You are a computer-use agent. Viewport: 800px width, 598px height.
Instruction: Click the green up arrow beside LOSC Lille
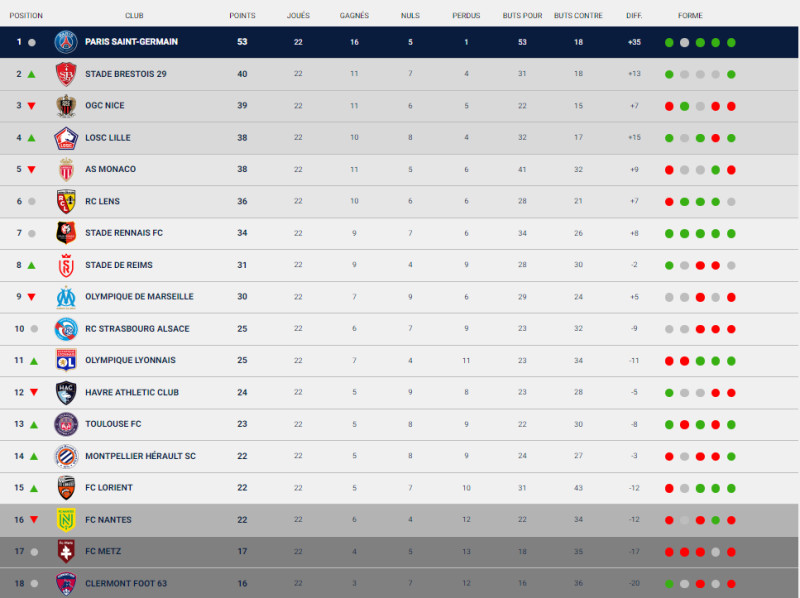point(32,138)
